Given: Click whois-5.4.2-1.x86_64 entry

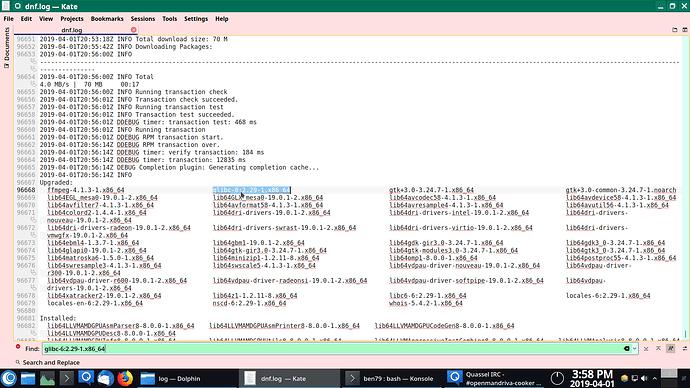Looking at the screenshot, I should point(426,303).
